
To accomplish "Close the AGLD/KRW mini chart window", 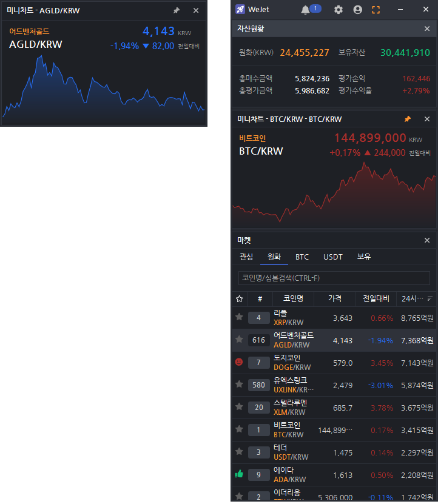I will (x=196, y=10).
